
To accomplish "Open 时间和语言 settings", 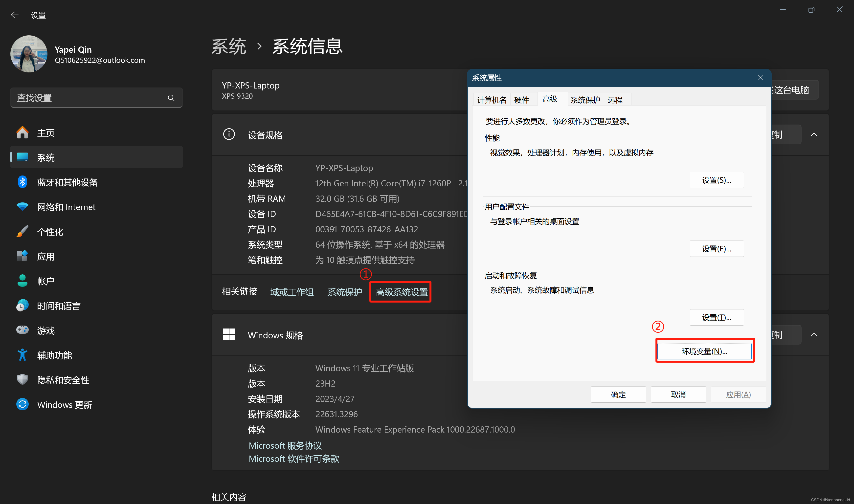I will point(96,306).
